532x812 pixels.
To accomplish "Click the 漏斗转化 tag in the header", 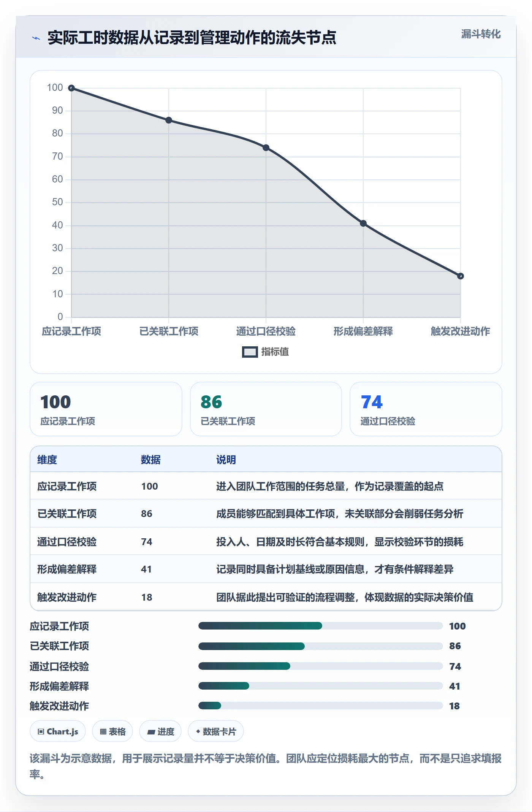I will click(x=481, y=34).
